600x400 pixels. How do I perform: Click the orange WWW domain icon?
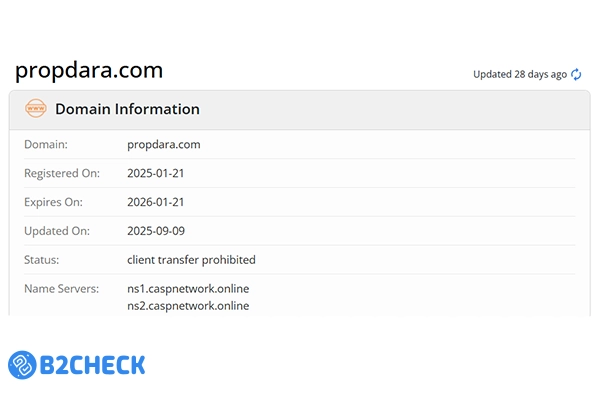pyautogui.click(x=36, y=109)
